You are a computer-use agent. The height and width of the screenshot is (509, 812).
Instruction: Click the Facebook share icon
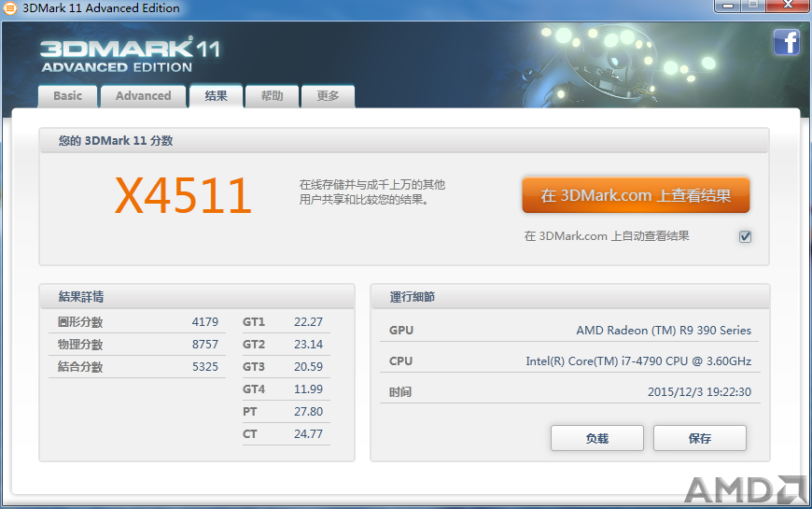click(787, 42)
